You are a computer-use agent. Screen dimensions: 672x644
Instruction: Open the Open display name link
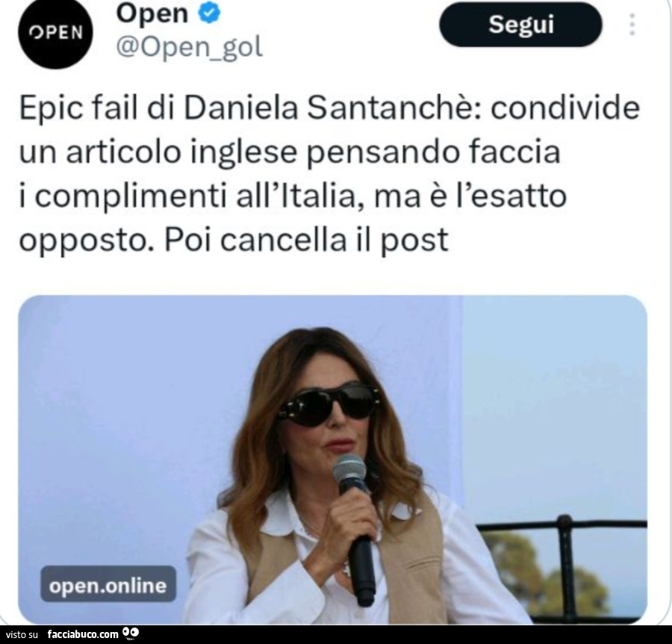[152, 13]
